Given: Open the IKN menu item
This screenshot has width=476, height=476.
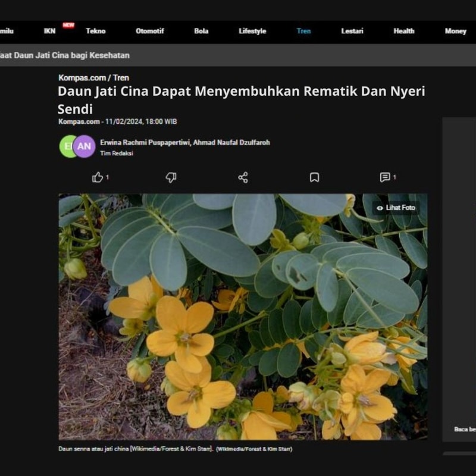Looking at the screenshot, I should 50,31.
